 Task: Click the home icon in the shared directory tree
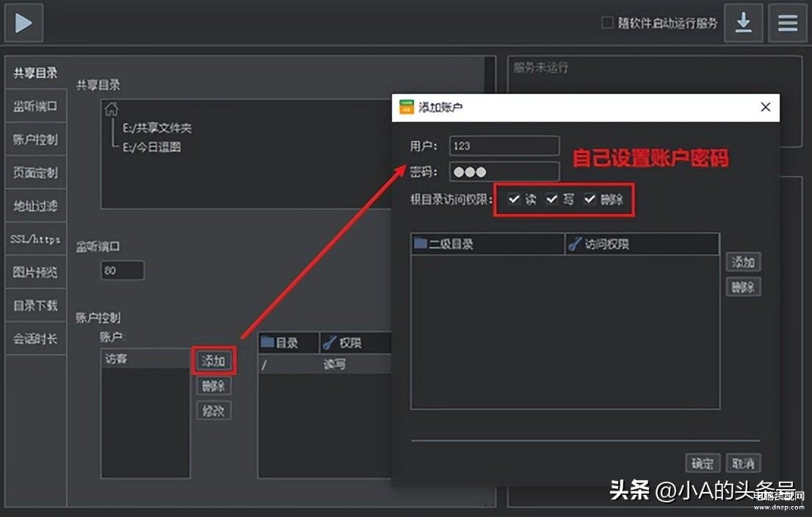[112, 109]
